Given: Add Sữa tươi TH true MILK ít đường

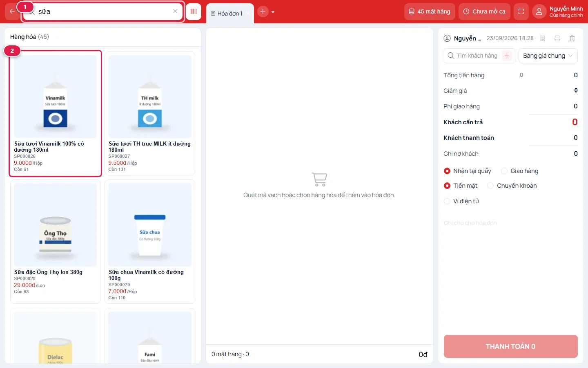Looking at the screenshot, I should (150, 114).
